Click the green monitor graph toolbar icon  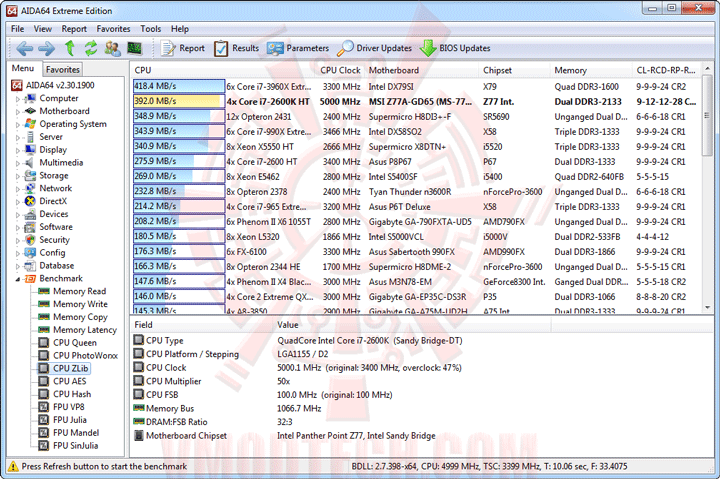135,48
